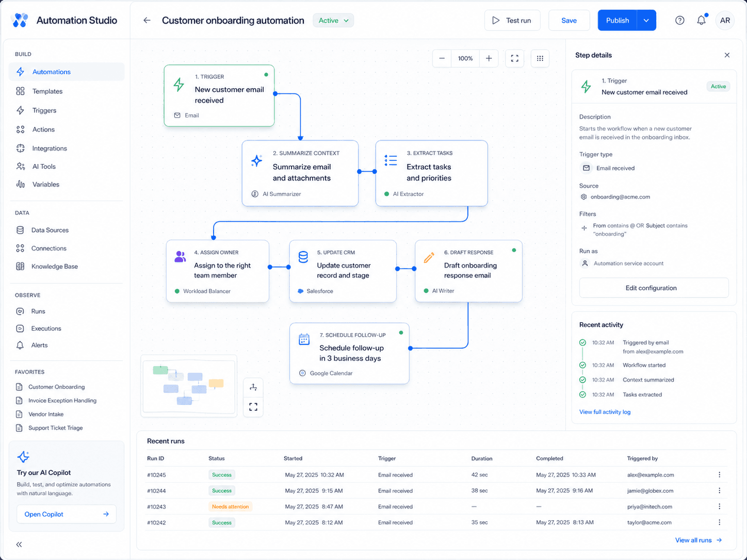The width and height of the screenshot is (747, 560).
Task: Click the fit-to-screen icon beside zoom controls
Action: click(515, 58)
